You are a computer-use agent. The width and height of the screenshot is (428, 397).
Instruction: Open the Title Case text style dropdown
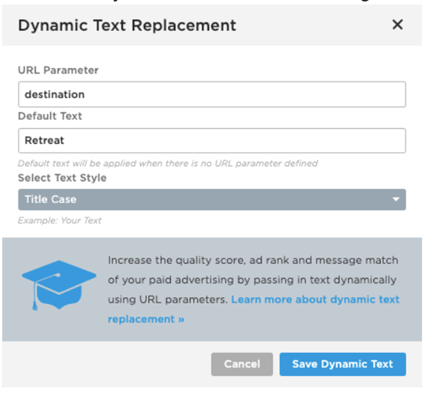[x=212, y=199]
